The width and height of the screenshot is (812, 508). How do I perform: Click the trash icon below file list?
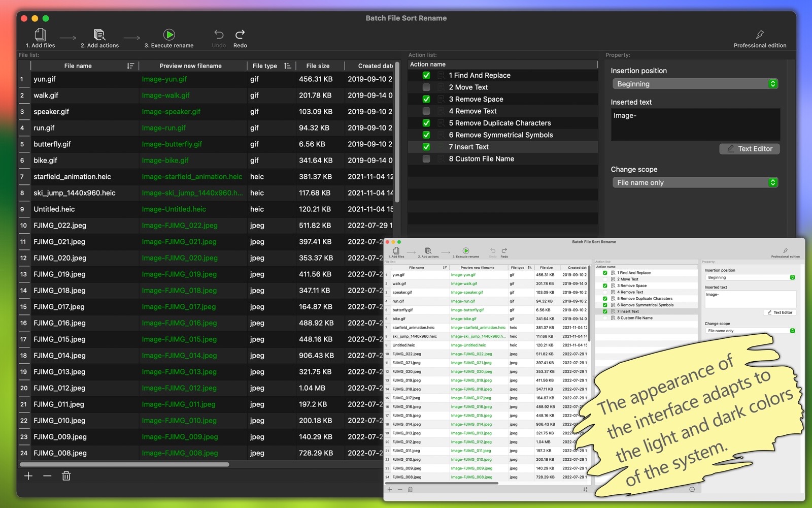click(x=66, y=476)
